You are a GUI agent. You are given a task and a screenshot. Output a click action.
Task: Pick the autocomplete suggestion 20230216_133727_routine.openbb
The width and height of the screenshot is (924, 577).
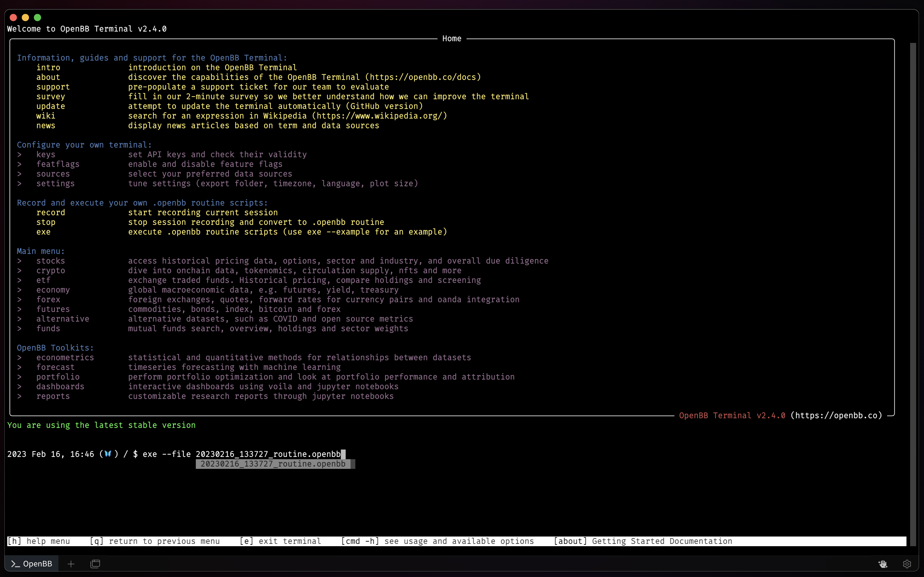pyautogui.click(x=273, y=464)
